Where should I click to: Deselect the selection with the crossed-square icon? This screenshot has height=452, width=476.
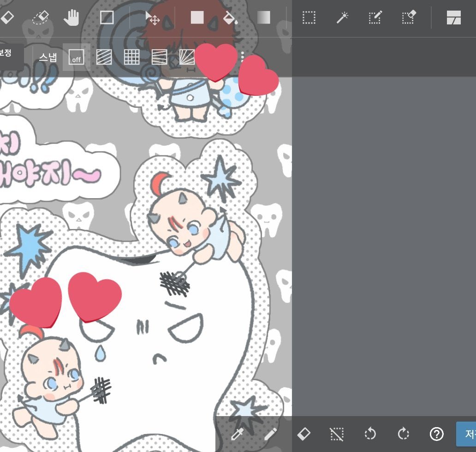337,434
